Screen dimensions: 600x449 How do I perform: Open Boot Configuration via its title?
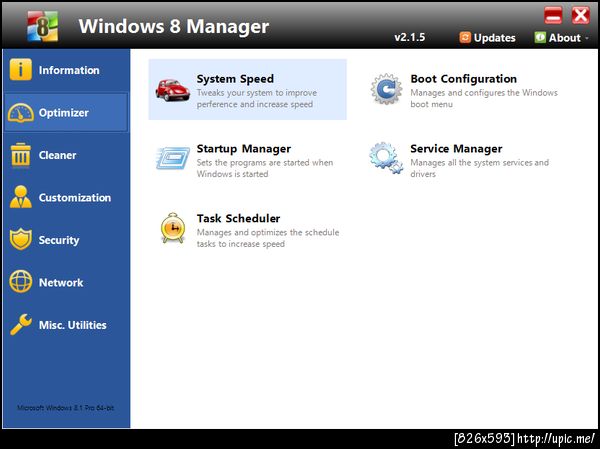click(463, 79)
